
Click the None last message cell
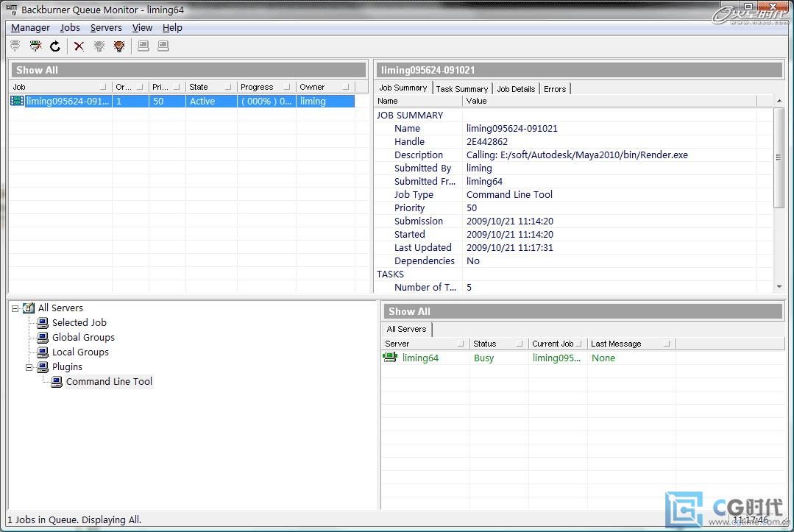pyautogui.click(x=603, y=358)
